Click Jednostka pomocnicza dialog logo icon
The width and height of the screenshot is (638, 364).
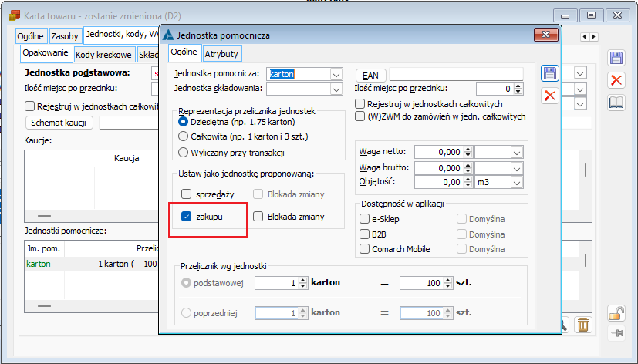(x=167, y=35)
